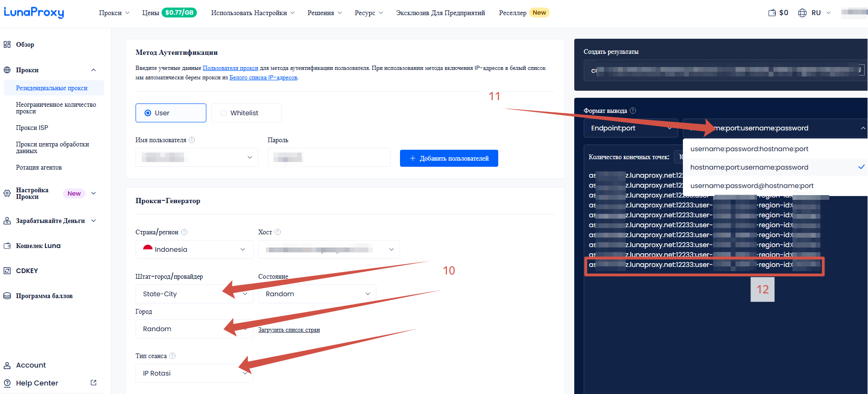Click help icon beside Имя пользователя label

pos(192,140)
